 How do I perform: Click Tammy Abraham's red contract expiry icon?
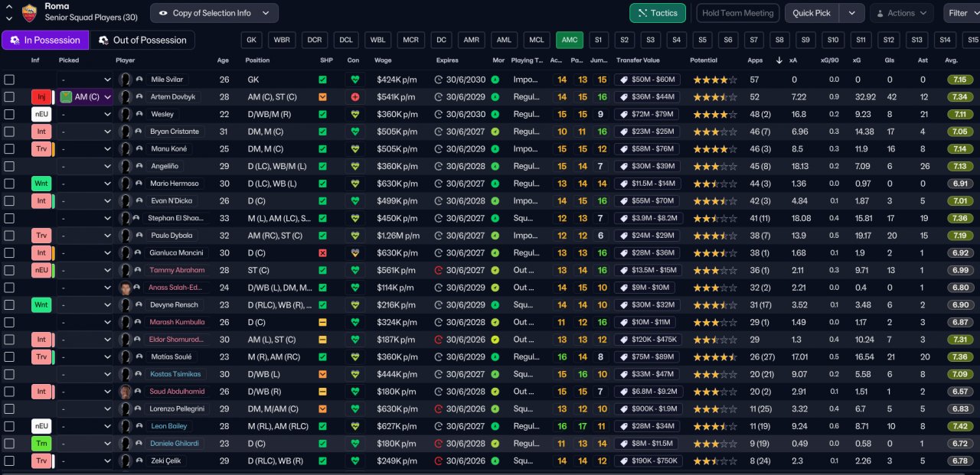(x=439, y=270)
